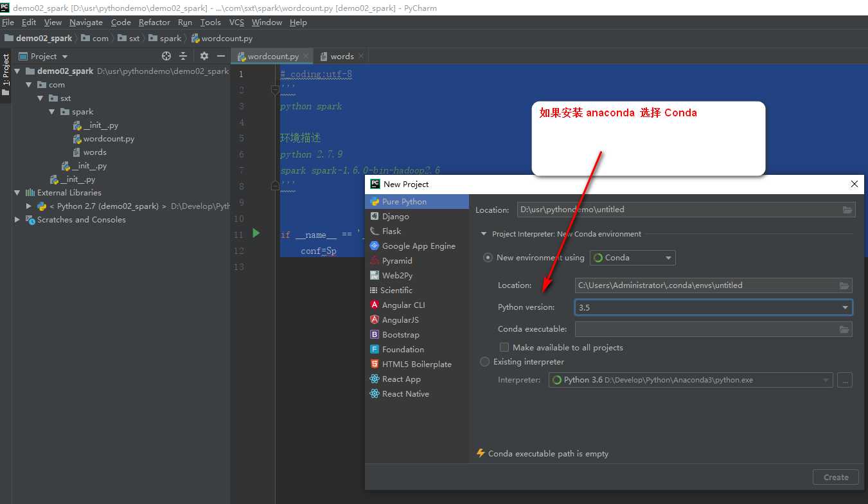The width and height of the screenshot is (868, 504).
Task: Run script via green gutter arrow
Action: [x=256, y=233]
